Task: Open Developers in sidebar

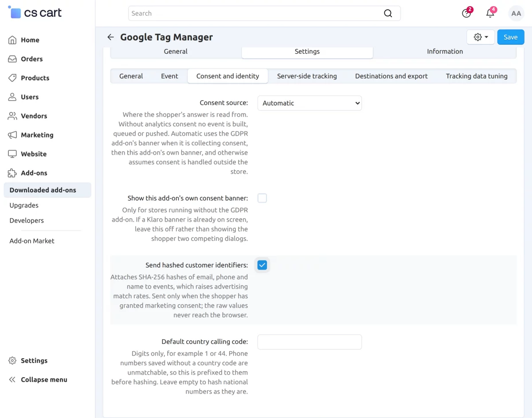Action: pyautogui.click(x=27, y=220)
